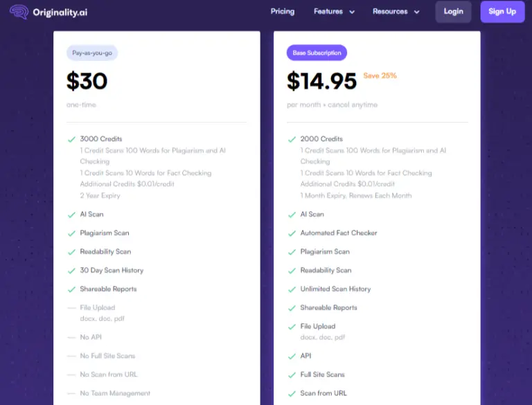Open the Resources menu label
The height and width of the screenshot is (405, 532).
pyautogui.click(x=390, y=12)
